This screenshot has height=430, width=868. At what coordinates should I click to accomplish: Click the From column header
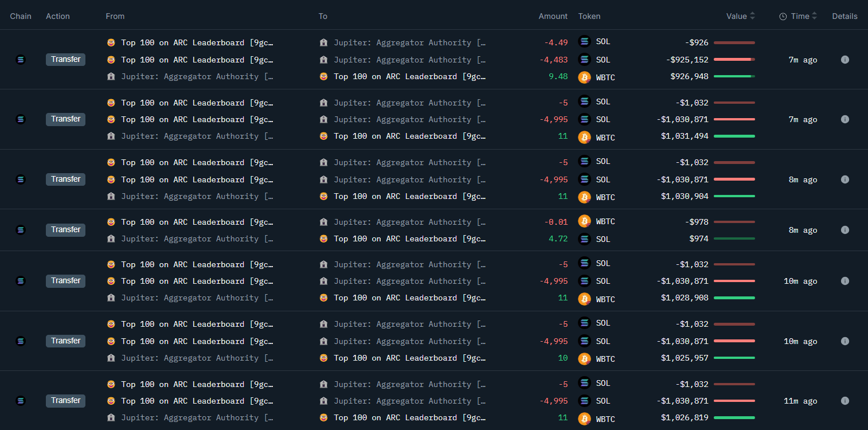(x=115, y=16)
